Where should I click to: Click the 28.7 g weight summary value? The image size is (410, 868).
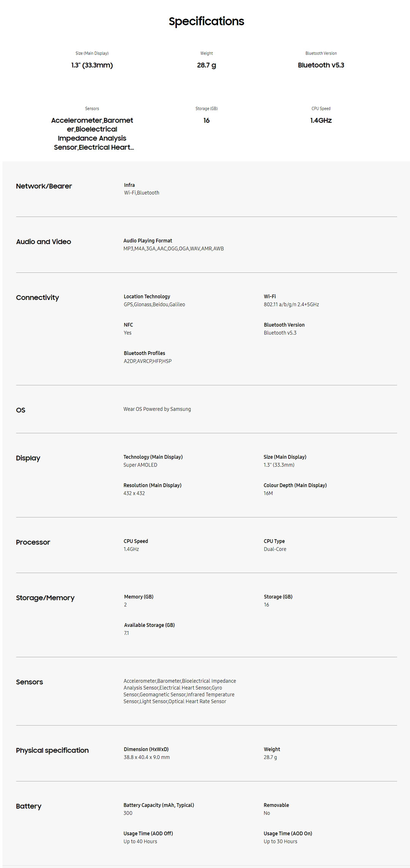coord(206,65)
